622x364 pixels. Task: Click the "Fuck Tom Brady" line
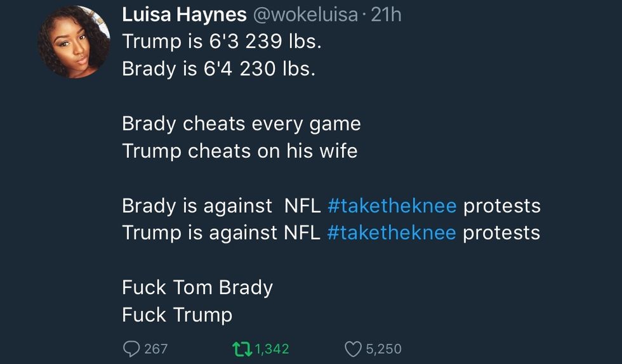[197, 288]
